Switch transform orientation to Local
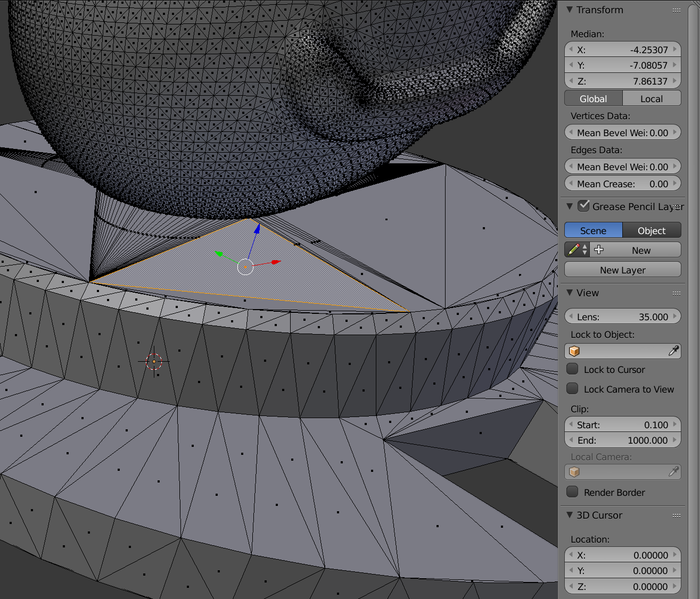Image resolution: width=700 pixels, height=599 pixels. point(652,98)
